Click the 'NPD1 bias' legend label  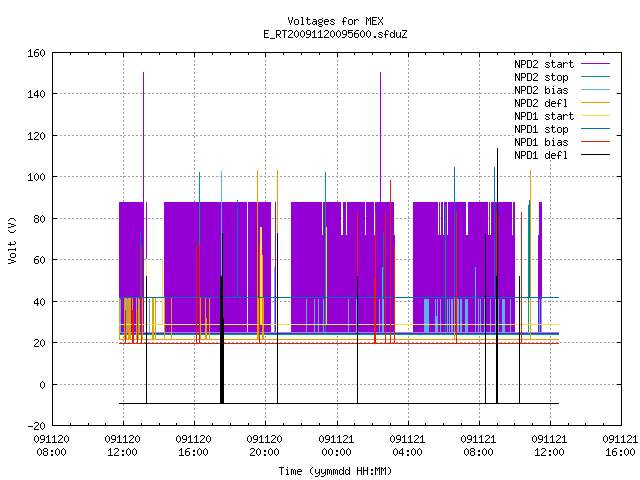click(541, 142)
